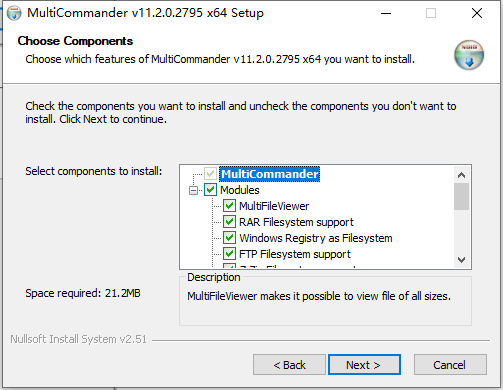Viewport: 503px width, 390px height.
Task: Uncheck the MultiFileViewer checkbox
Action: coord(229,206)
